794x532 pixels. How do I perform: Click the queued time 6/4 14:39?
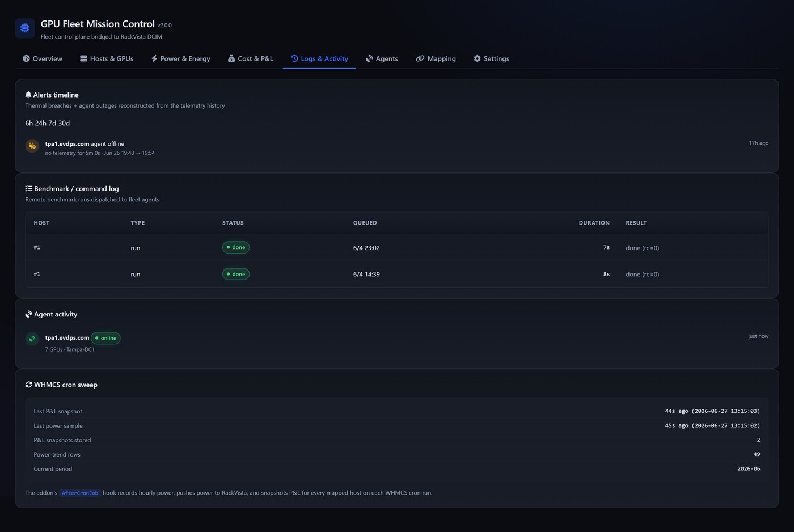tap(366, 274)
